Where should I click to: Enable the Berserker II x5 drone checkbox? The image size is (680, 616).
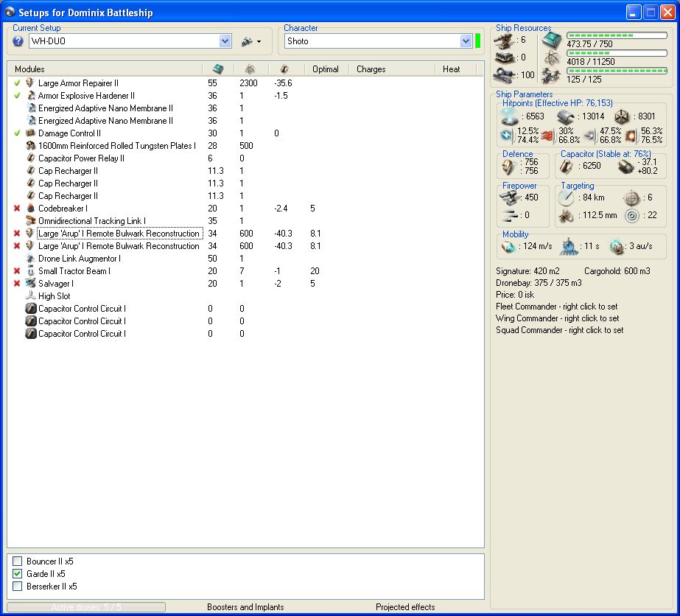[x=18, y=586]
